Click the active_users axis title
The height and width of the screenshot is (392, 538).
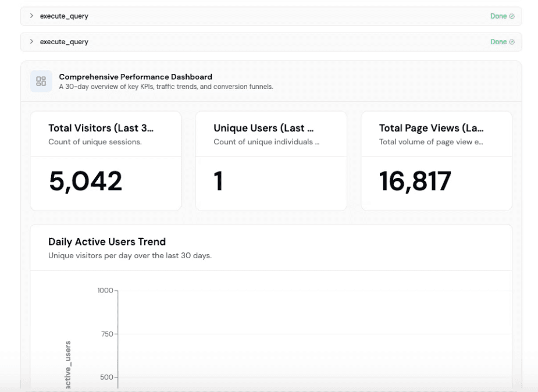(x=68, y=365)
